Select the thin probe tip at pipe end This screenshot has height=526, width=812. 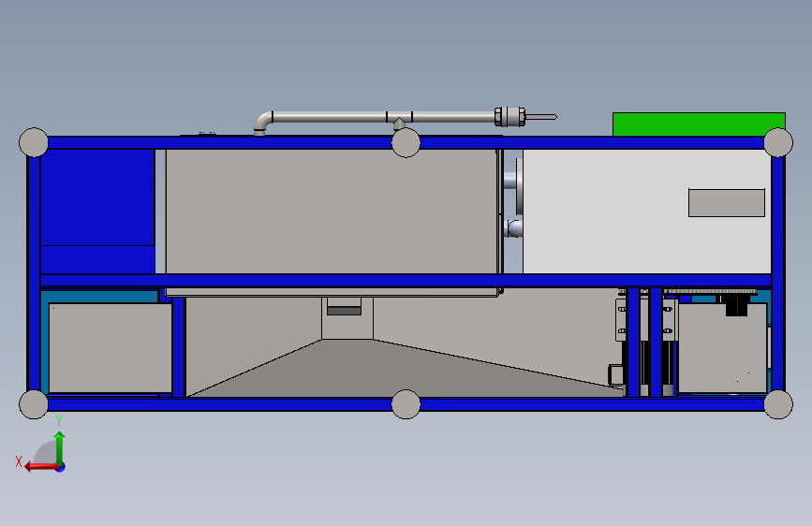[541, 117]
